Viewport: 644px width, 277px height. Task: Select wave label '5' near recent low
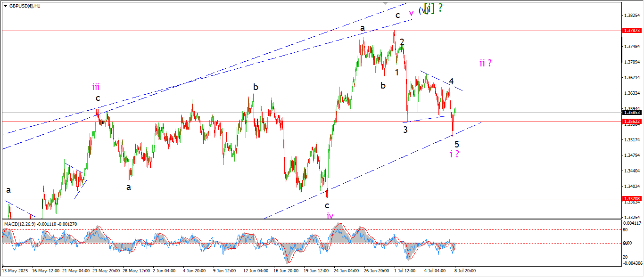pyautogui.click(x=456, y=144)
